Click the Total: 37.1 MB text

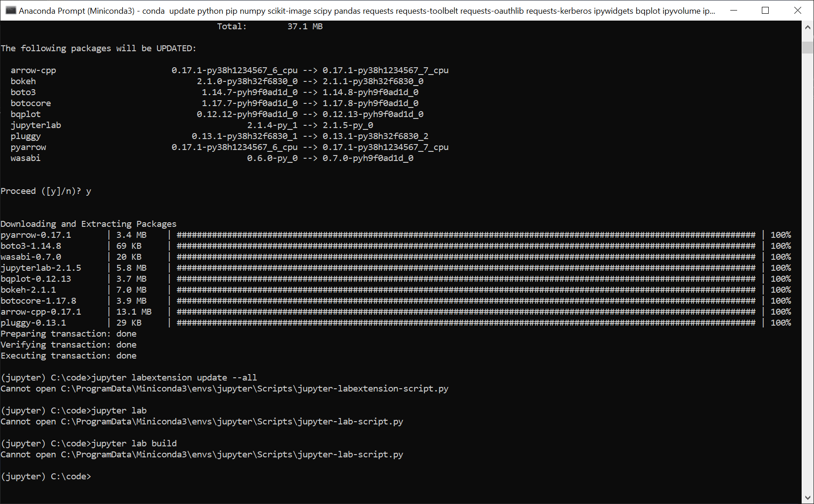[x=270, y=26]
